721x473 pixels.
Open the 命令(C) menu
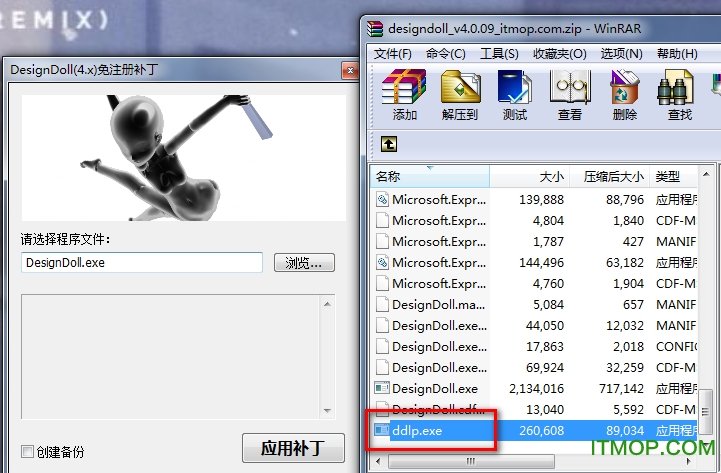click(x=446, y=54)
